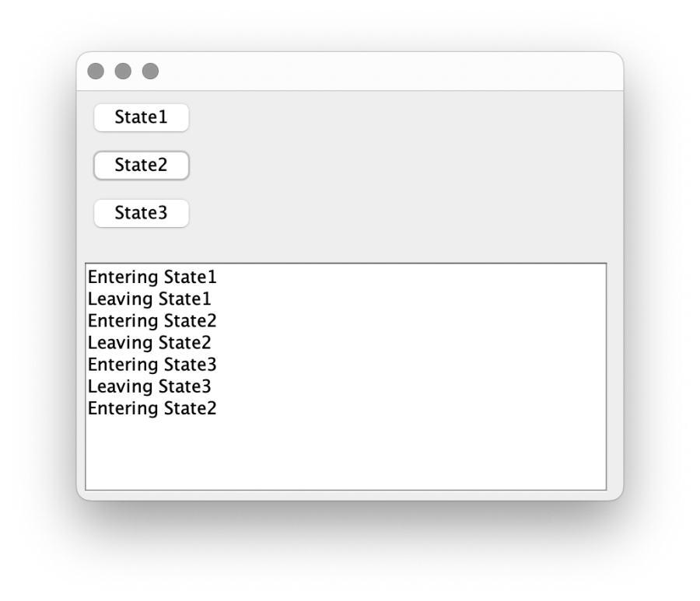Click the 'Leaving State1' log entry
Screen dimensions: 700x601
(149, 299)
